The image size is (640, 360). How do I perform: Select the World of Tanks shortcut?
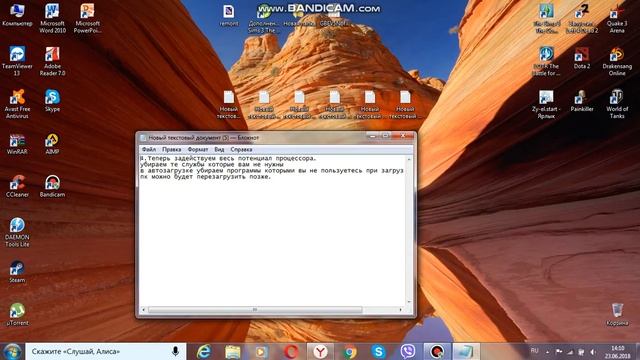tap(617, 104)
